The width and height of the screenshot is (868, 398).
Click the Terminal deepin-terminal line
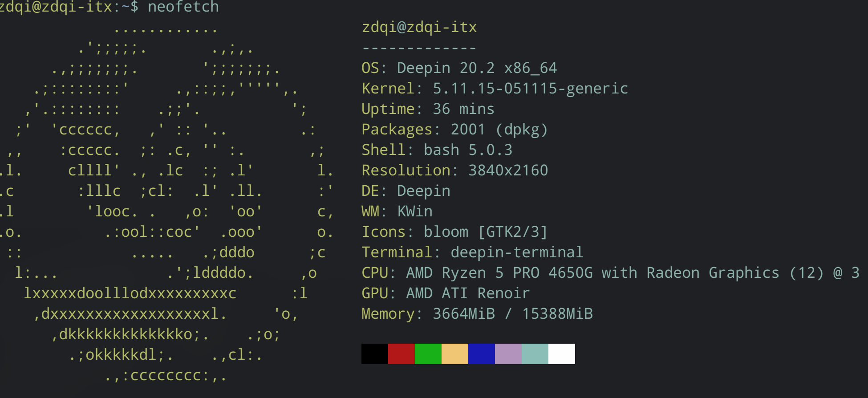(472, 252)
